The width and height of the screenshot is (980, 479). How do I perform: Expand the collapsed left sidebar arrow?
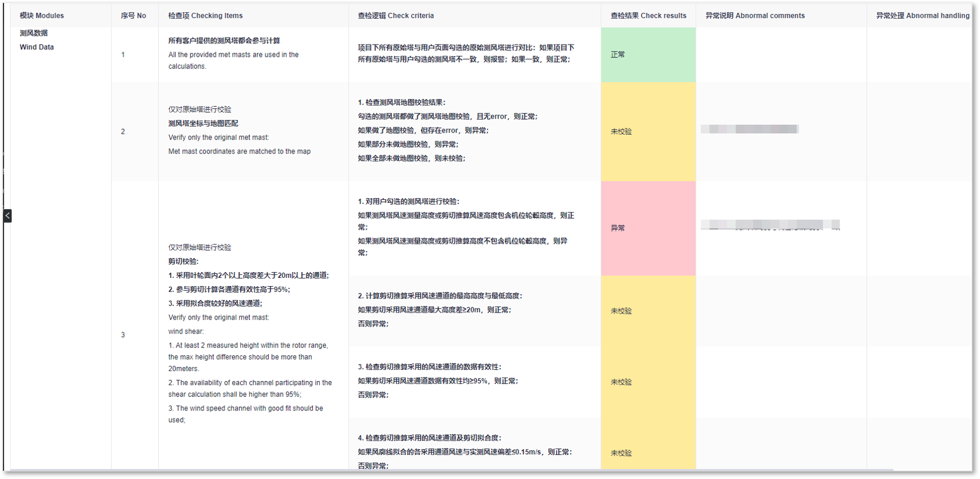point(7,216)
